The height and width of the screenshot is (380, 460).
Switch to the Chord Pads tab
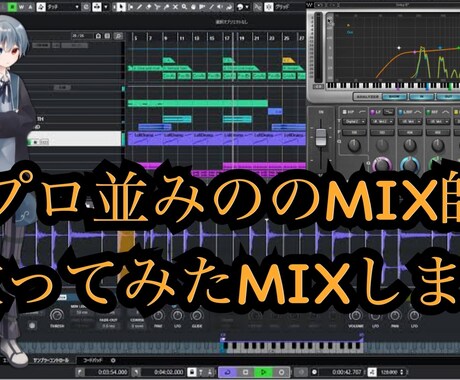pos(93,360)
